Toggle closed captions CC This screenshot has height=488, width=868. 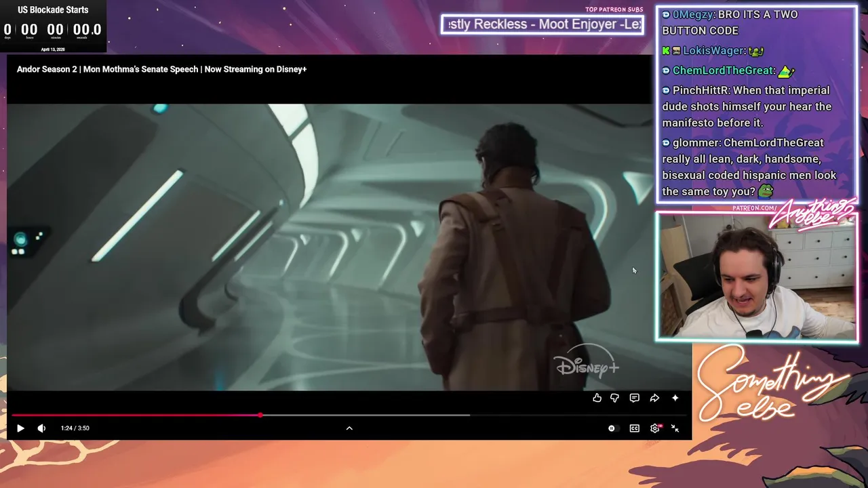click(x=635, y=428)
